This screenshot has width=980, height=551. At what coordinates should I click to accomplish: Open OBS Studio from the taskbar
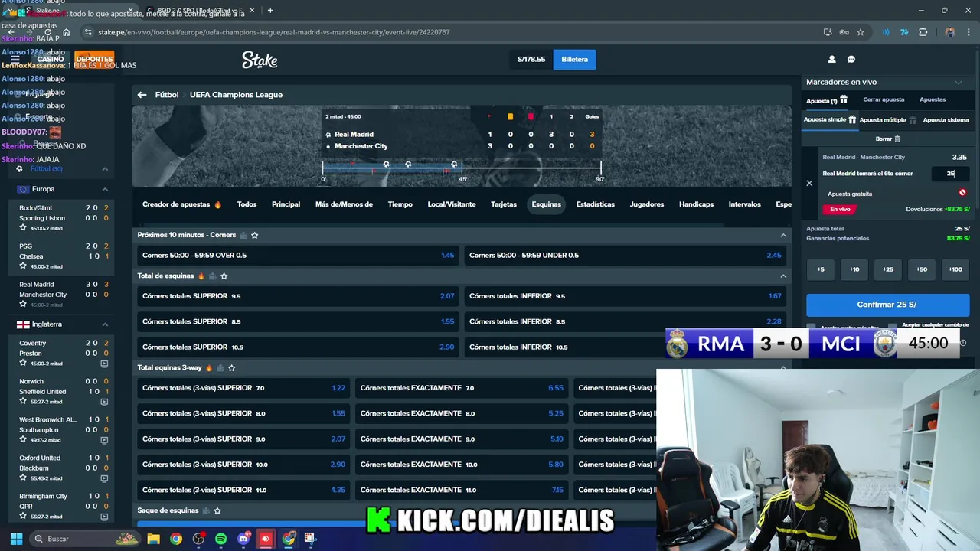click(x=198, y=539)
